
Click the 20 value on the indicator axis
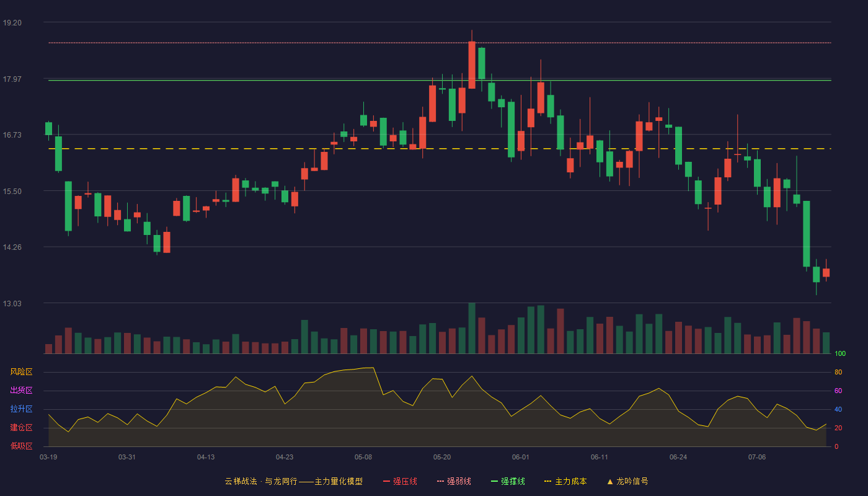click(838, 428)
